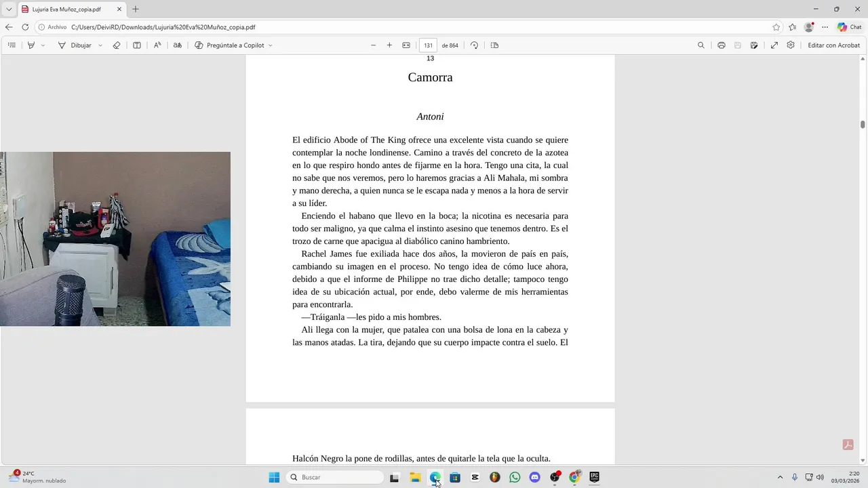Click the italic heading Antoni

(430, 117)
